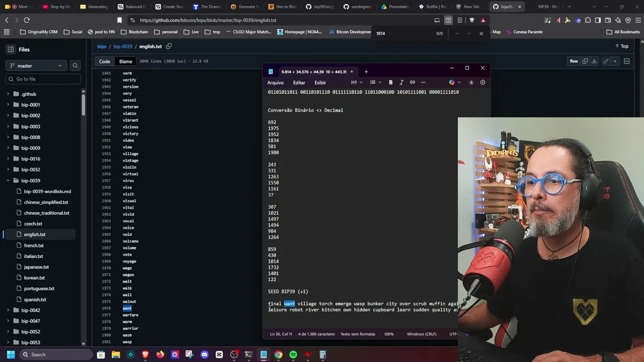Open Google Chrome from the taskbar
Screen dimensions: 644x362
pos(278,354)
